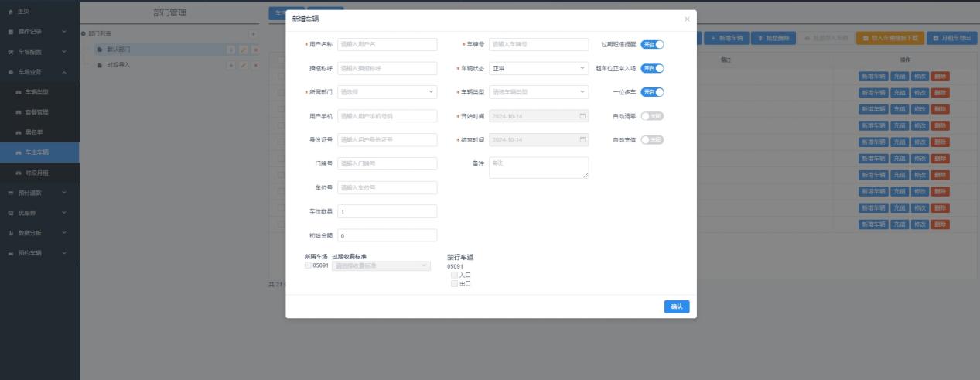Expand the 预付退款 sidebar menu
980x380 pixels.
(39, 193)
